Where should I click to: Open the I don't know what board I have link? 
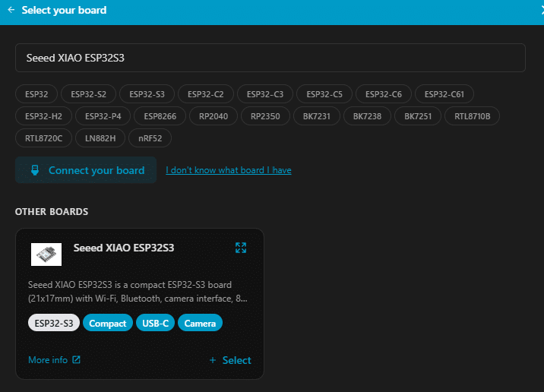[229, 170]
